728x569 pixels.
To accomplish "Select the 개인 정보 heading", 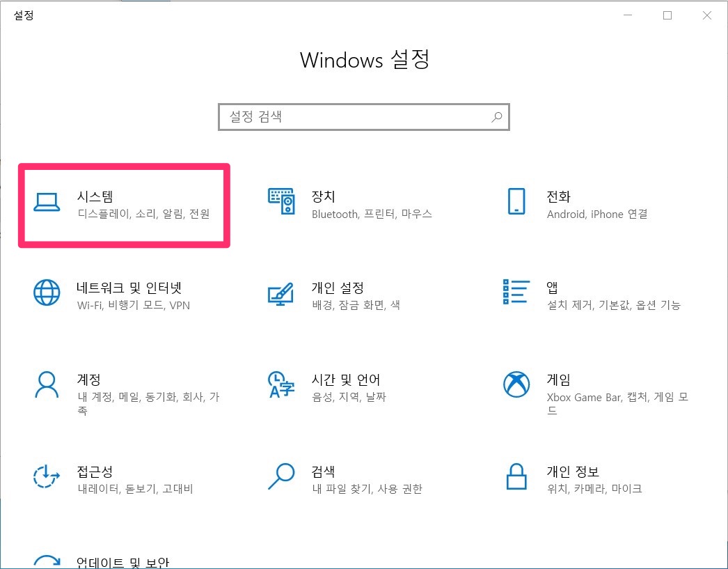I will pyautogui.click(x=573, y=471).
